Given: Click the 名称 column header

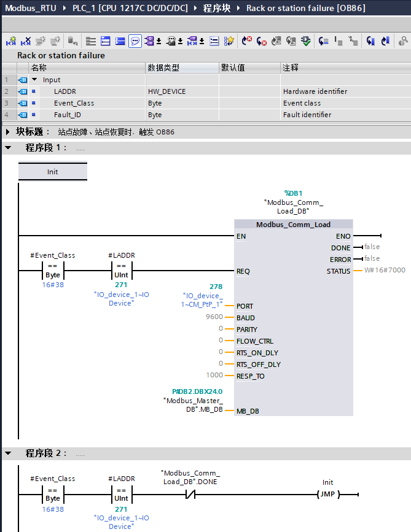Looking at the screenshot, I should click(87, 67).
